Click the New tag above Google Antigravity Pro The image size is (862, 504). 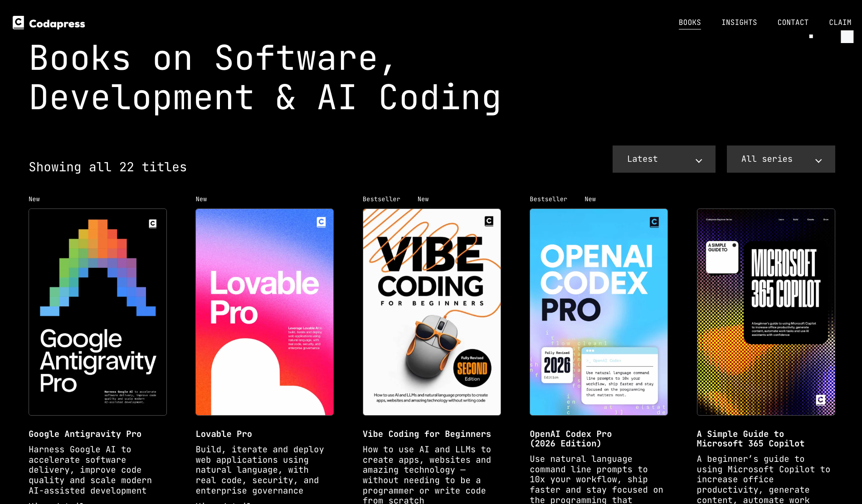(x=34, y=199)
